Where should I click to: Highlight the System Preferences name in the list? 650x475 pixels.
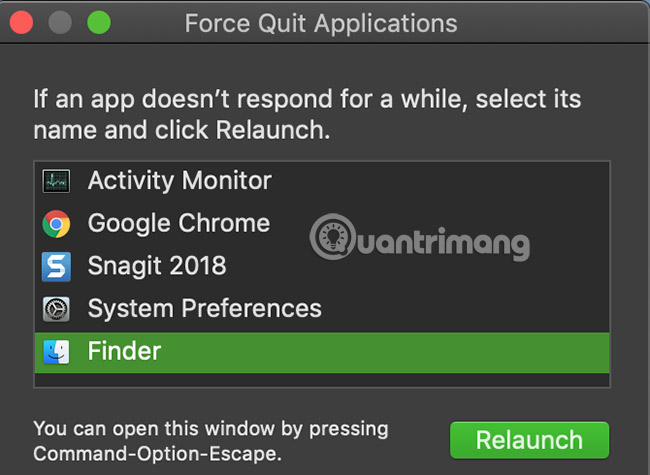click(x=204, y=309)
